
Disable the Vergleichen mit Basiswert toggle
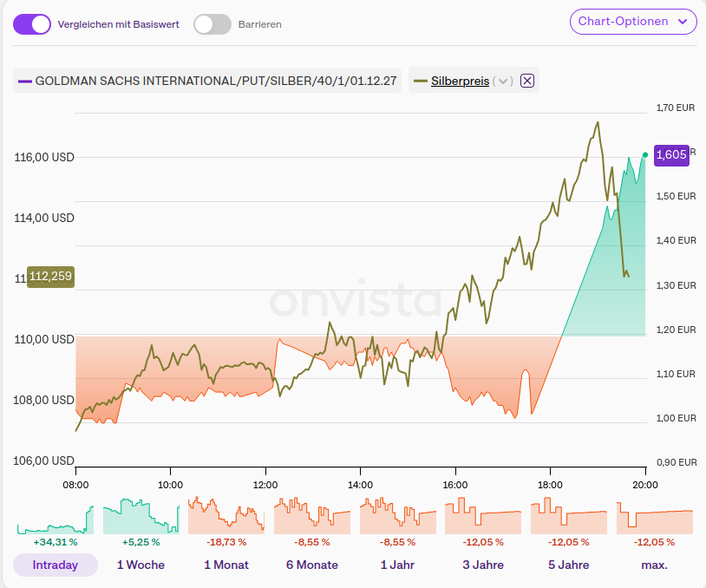pos(33,24)
